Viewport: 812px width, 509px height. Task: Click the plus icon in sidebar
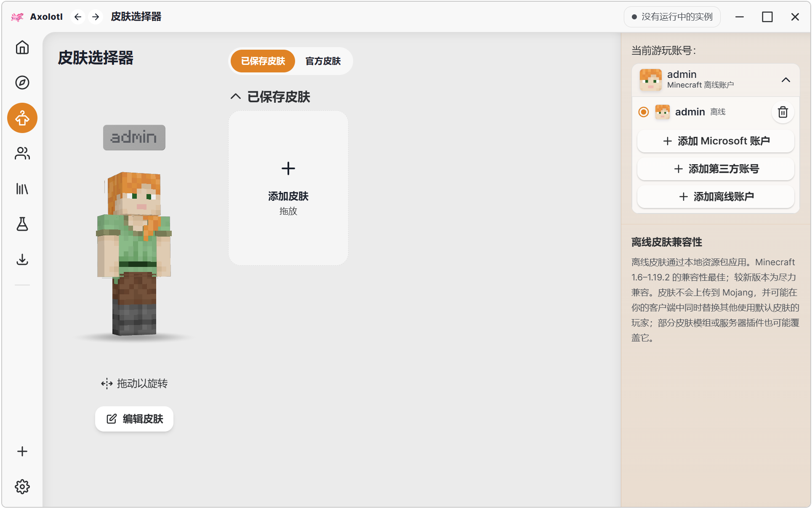tap(22, 451)
